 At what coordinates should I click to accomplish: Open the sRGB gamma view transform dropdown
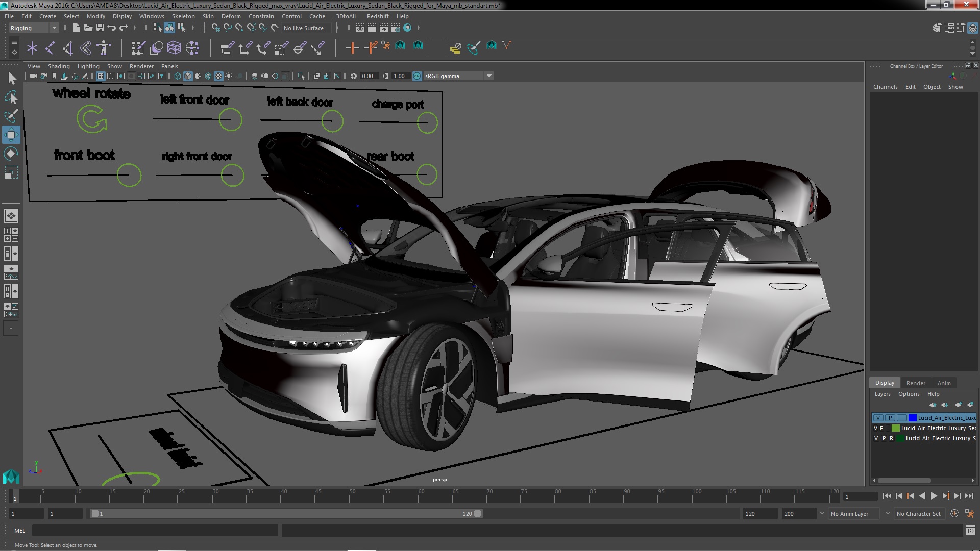[458, 76]
